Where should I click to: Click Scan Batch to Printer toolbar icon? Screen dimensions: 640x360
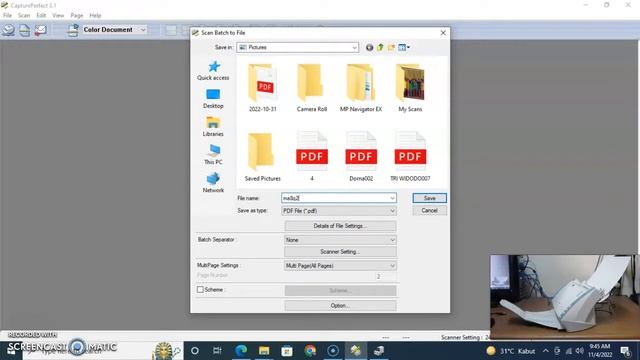tap(24, 30)
